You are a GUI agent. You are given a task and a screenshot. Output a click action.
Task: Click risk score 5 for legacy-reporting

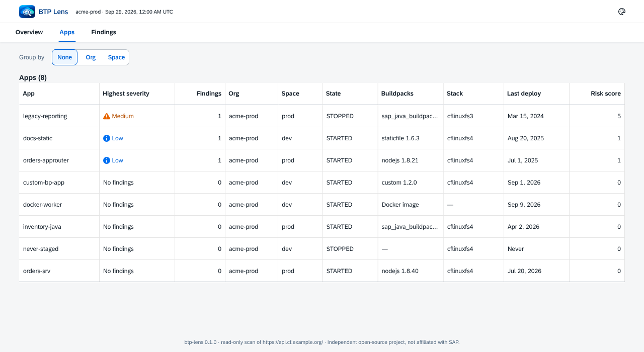click(619, 116)
